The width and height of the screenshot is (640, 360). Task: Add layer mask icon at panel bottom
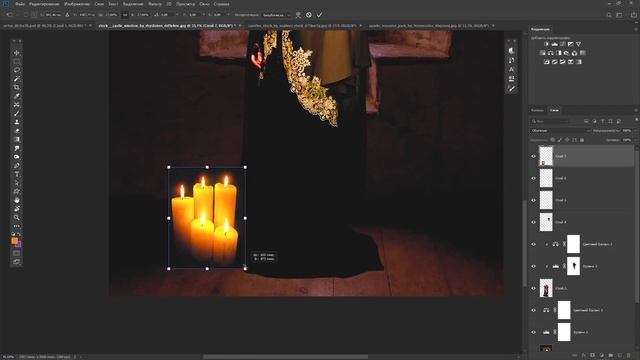(x=593, y=356)
